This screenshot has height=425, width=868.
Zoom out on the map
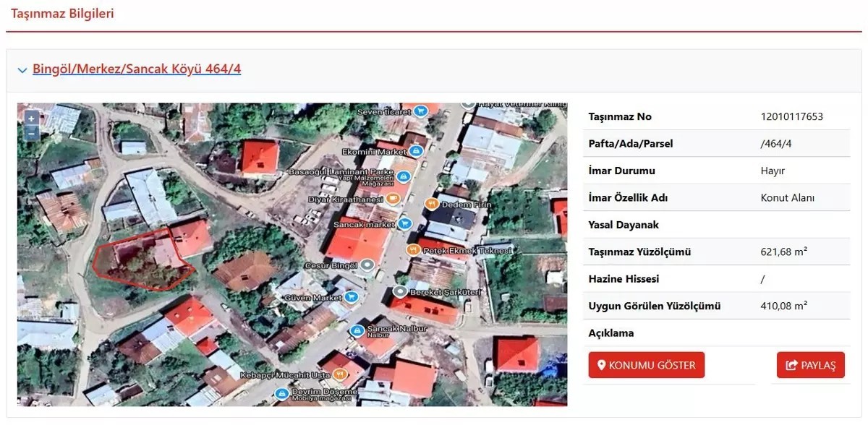pyautogui.click(x=31, y=133)
